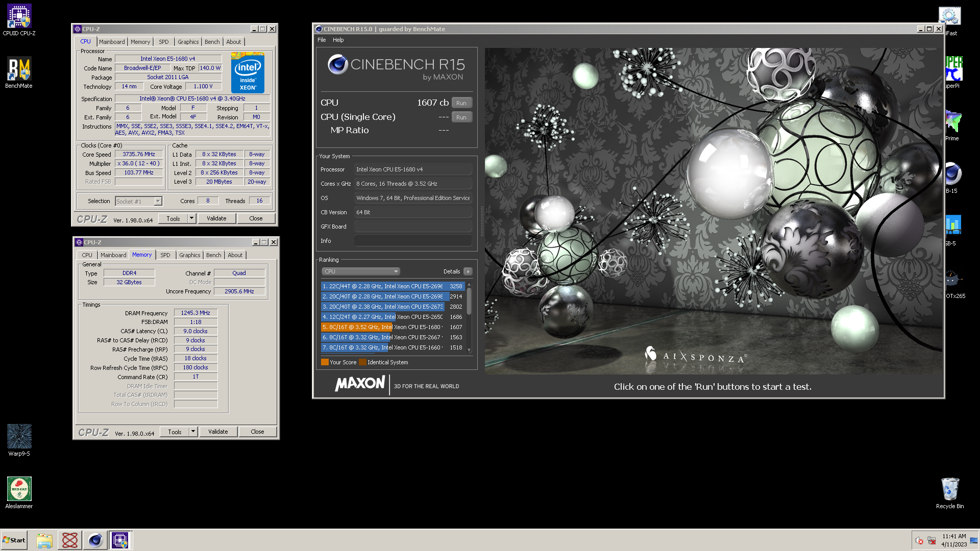Viewport: 980px width, 551px height.
Task: Open the Cinebench File menu
Action: (322, 40)
